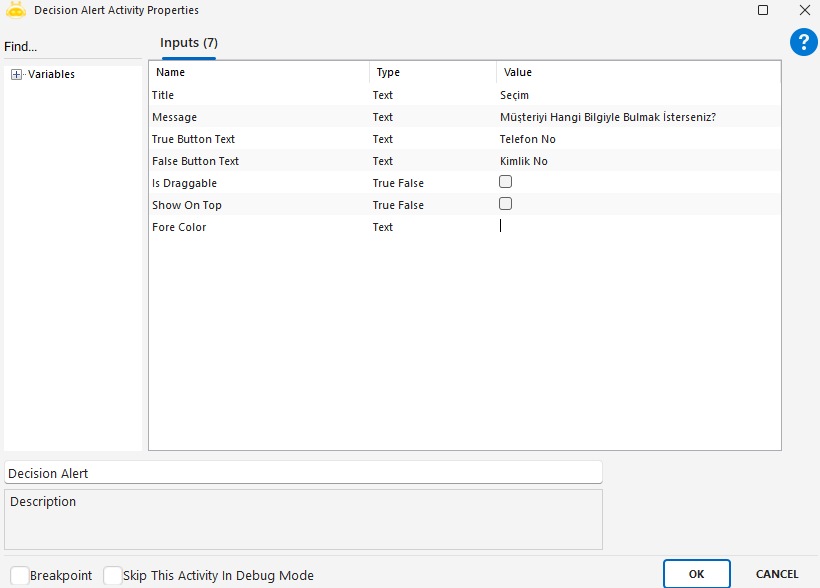
Task: Expand the Variables tree node
Action: pos(16,74)
